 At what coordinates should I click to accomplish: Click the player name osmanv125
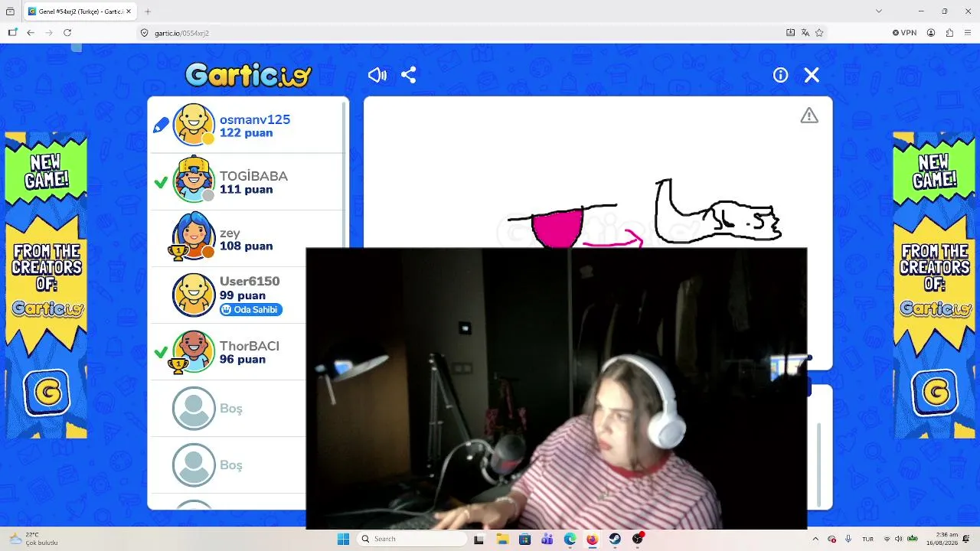point(255,119)
